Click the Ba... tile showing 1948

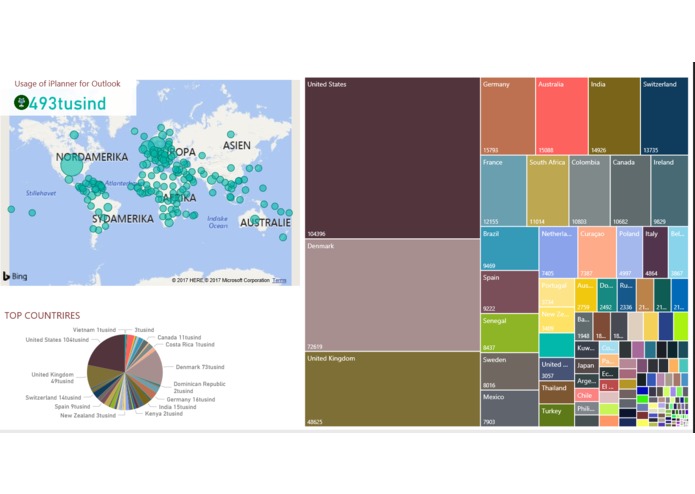tap(584, 326)
